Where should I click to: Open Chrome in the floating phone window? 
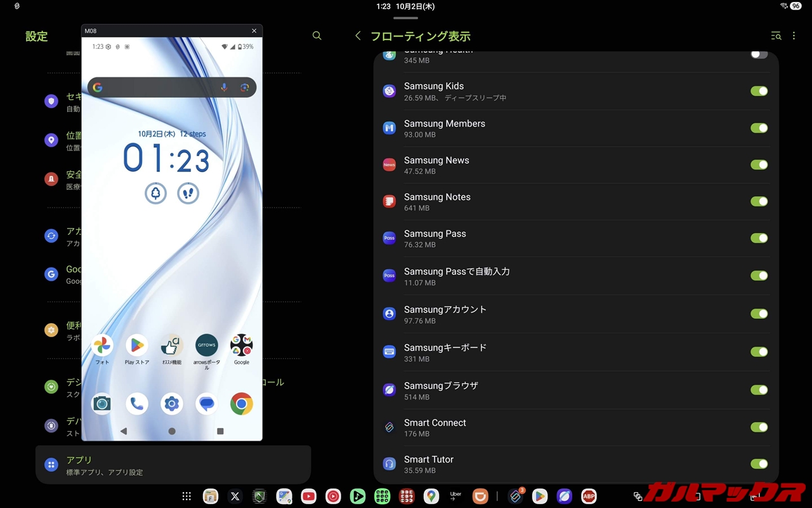241,404
